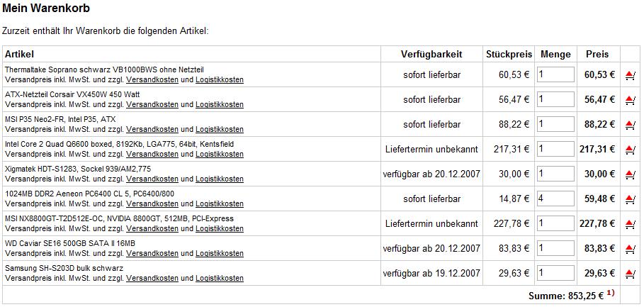644x307 pixels.
Task: Remove Samsung SH-S203D drive from cart
Action: click(630, 273)
